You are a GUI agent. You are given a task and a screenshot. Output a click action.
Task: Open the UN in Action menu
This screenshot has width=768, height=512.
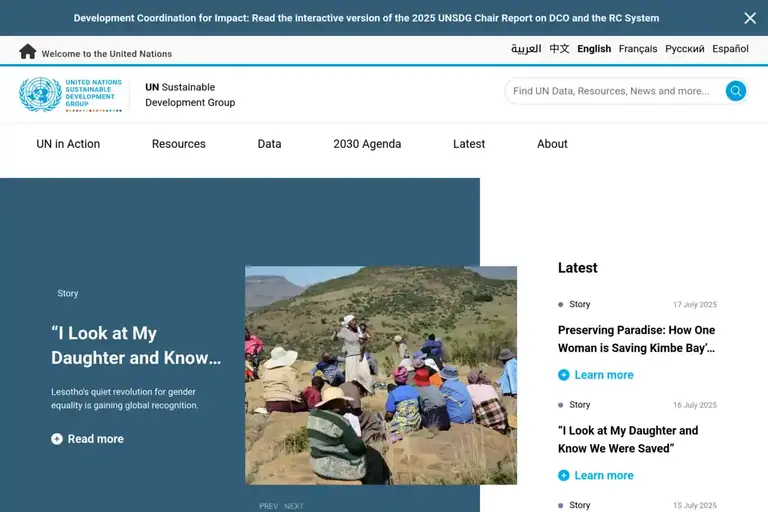point(68,144)
